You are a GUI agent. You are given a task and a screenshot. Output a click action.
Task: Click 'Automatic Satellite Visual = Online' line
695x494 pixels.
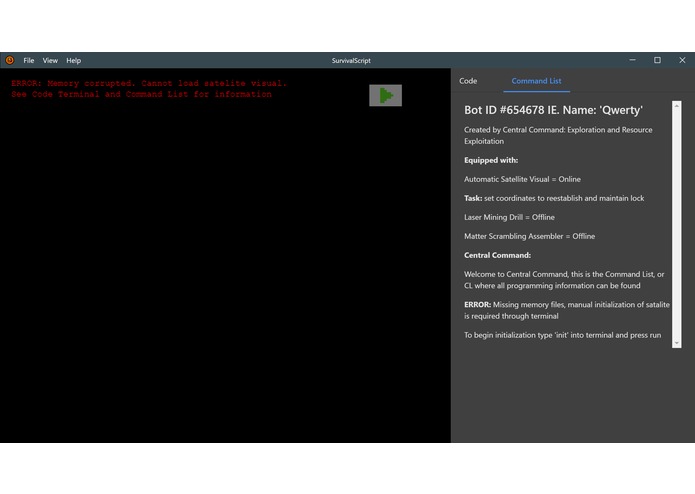click(522, 179)
